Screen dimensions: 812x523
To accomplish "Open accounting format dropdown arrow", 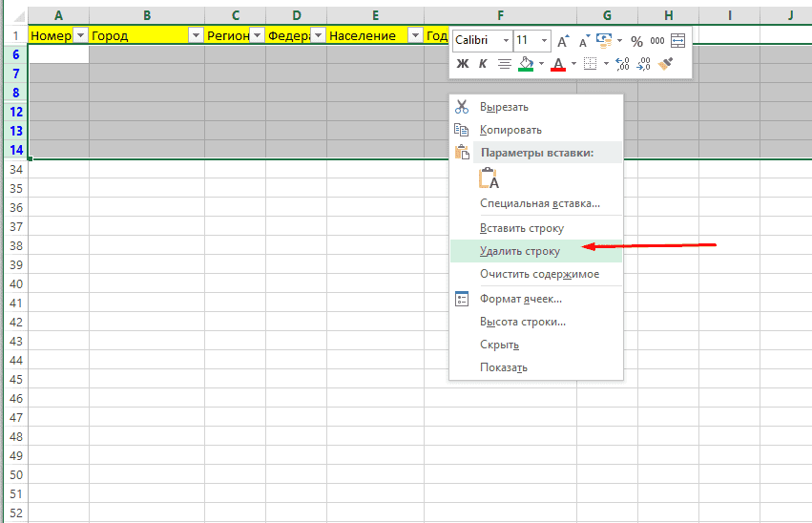I will click(x=619, y=40).
